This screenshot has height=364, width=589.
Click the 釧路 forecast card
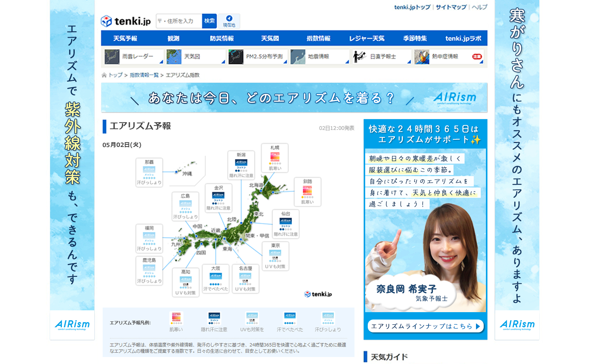click(x=307, y=192)
